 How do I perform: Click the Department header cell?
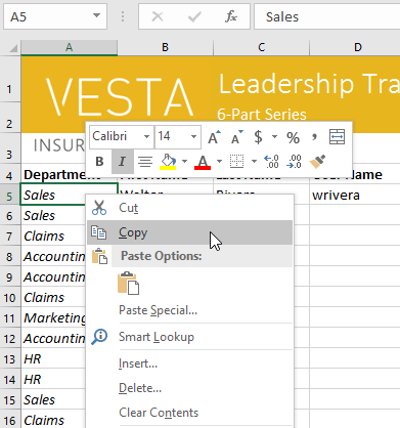tap(53, 175)
